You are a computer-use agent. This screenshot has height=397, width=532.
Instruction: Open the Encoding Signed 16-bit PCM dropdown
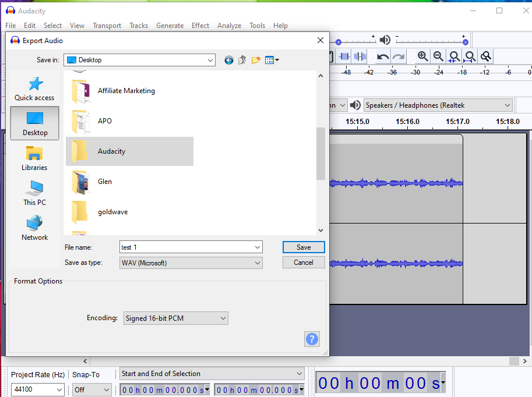point(176,318)
